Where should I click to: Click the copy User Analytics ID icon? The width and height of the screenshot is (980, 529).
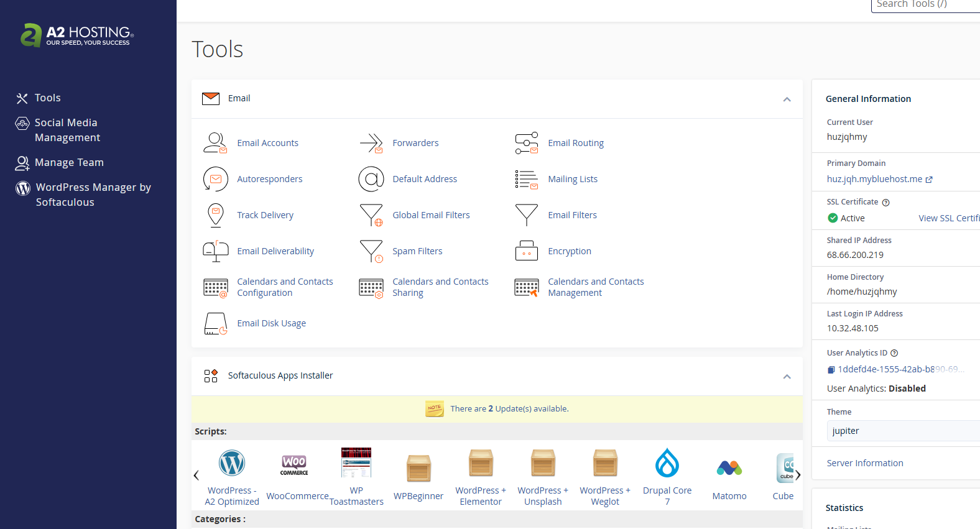click(x=831, y=370)
